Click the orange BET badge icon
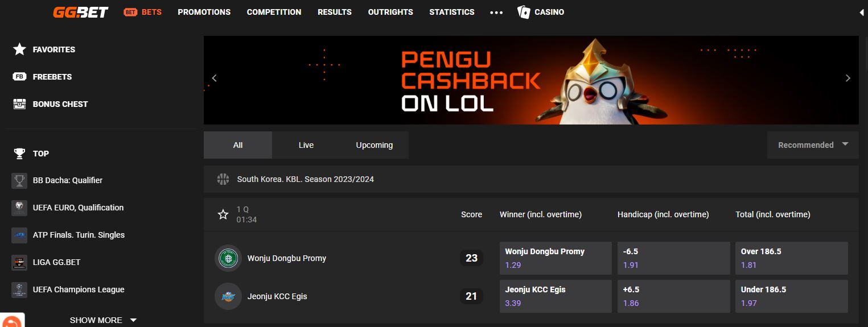This screenshot has width=868, height=327. tap(130, 12)
